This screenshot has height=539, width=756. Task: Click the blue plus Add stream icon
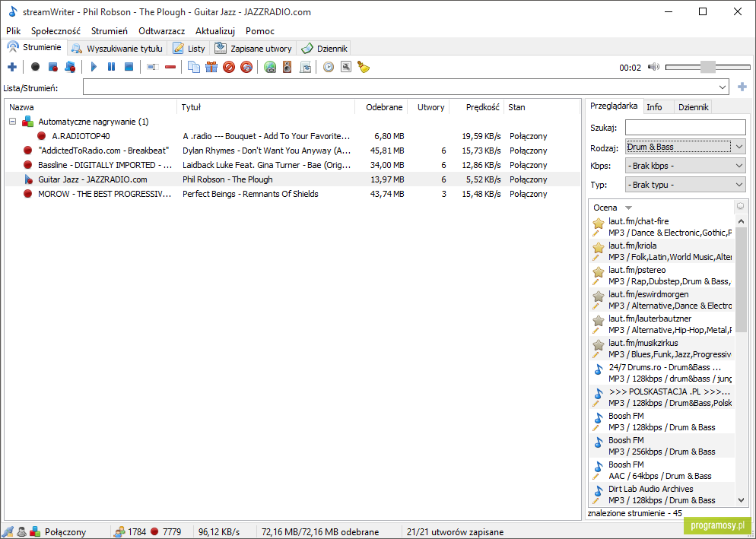click(12, 67)
